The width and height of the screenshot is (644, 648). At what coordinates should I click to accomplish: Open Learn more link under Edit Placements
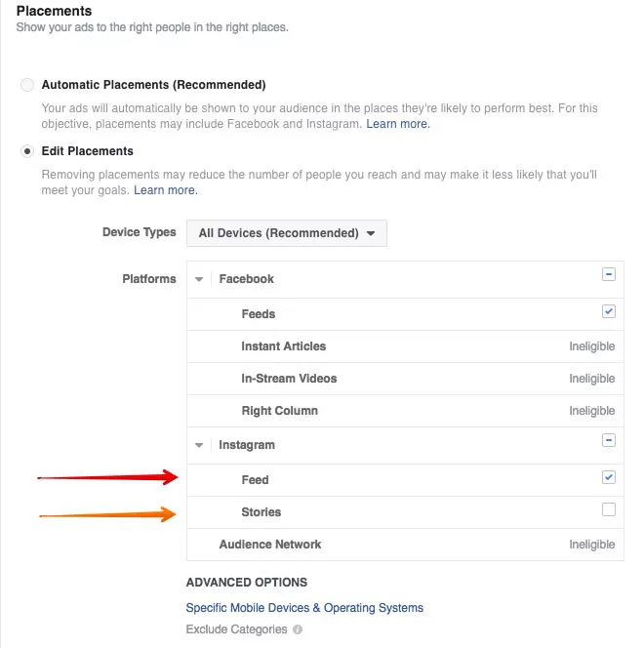[166, 190]
